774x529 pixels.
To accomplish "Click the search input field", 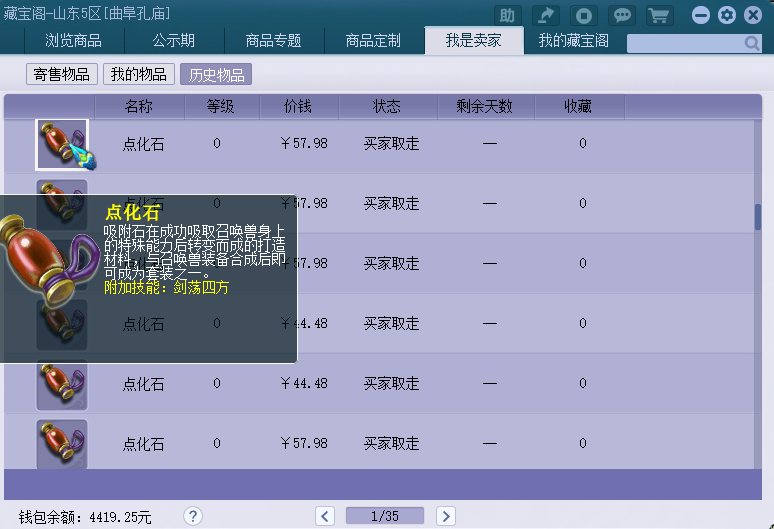I will coord(683,43).
